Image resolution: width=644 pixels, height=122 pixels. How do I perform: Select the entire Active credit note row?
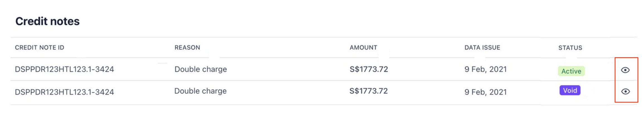pos(279,70)
